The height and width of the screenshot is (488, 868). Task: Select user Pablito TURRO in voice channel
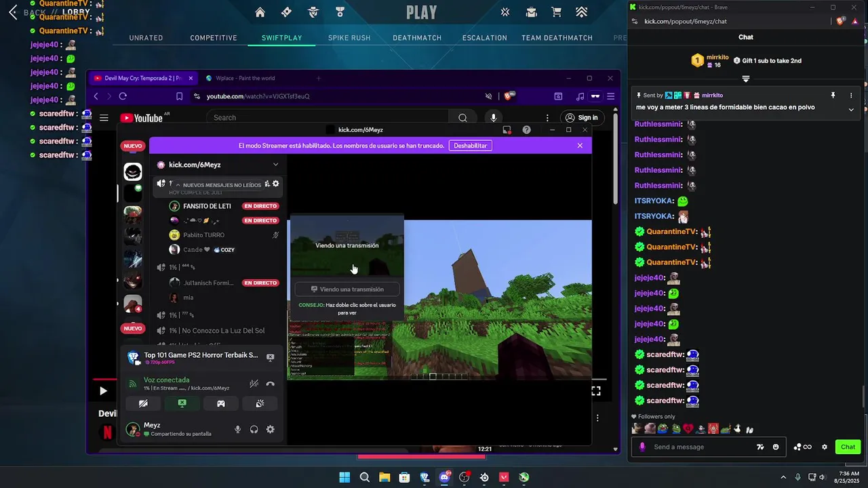point(203,235)
